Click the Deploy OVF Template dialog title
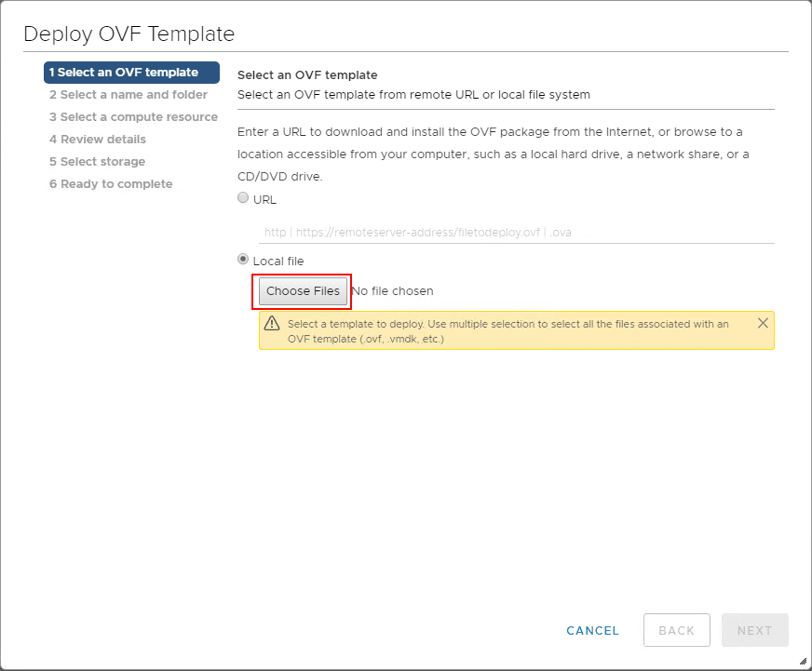This screenshot has height=671, width=812. [x=129, y=34]
